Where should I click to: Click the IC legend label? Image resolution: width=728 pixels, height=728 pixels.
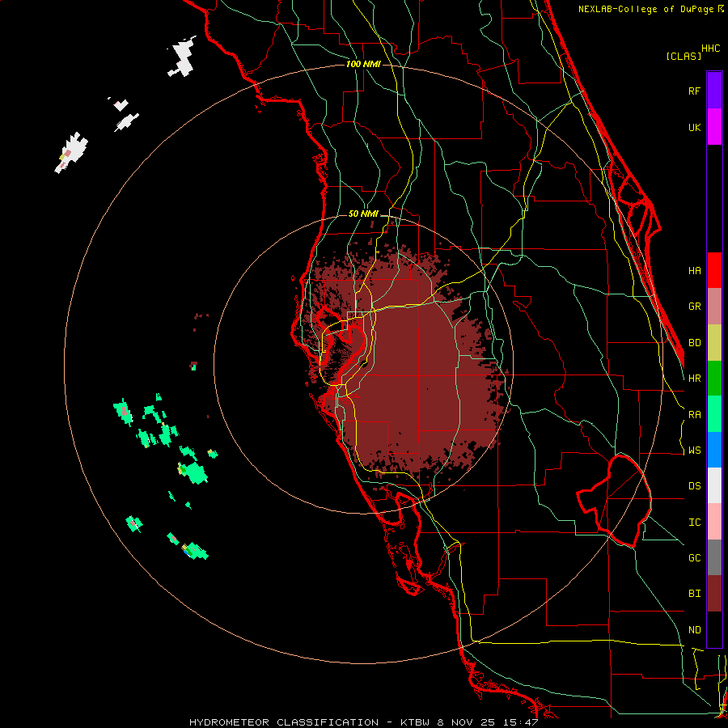(x=694, y=523)
